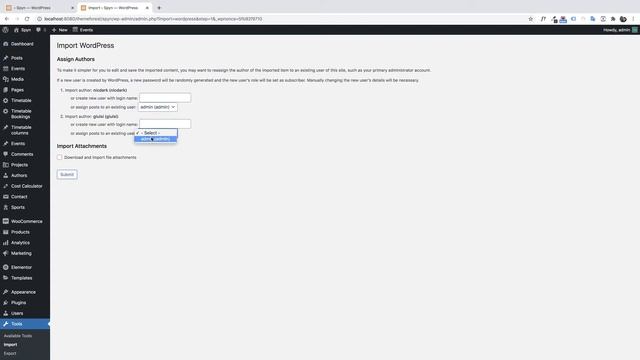
Task: Choose the - Select - dropdown option
Action: (x=156, y=133)
